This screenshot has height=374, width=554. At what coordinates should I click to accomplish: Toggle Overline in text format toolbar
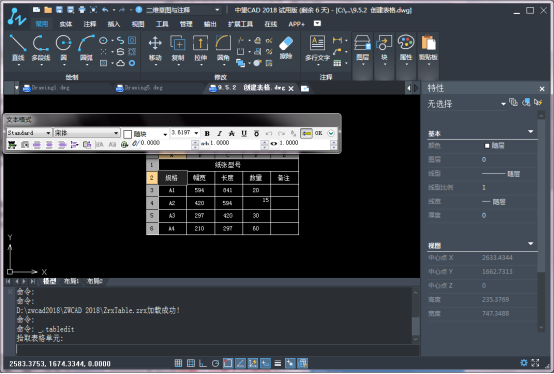(257, 133)
